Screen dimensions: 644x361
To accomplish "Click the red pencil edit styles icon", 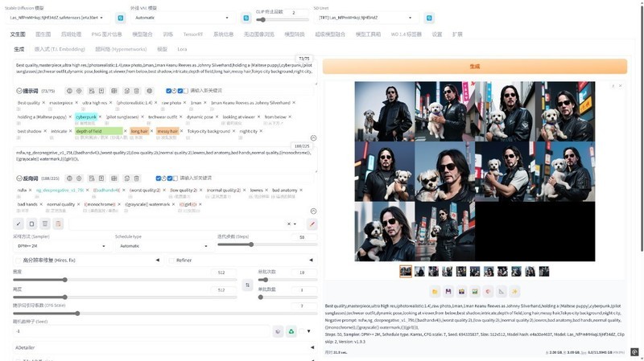I will (x=312, y=224).
